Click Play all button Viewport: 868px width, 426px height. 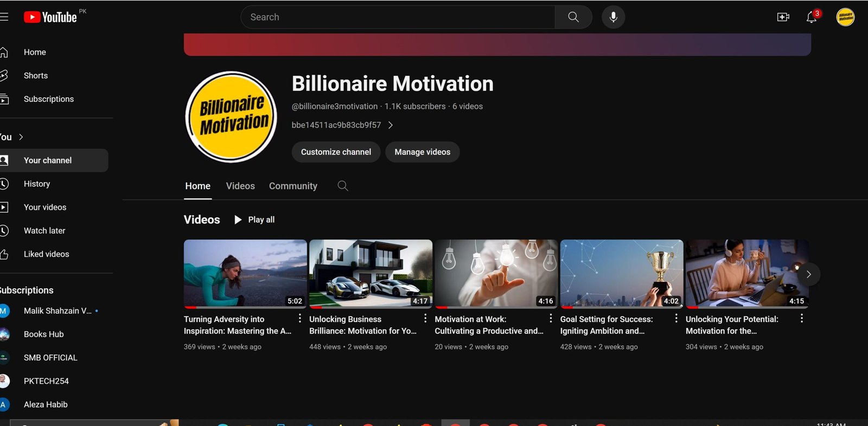[x=254, y=220]
